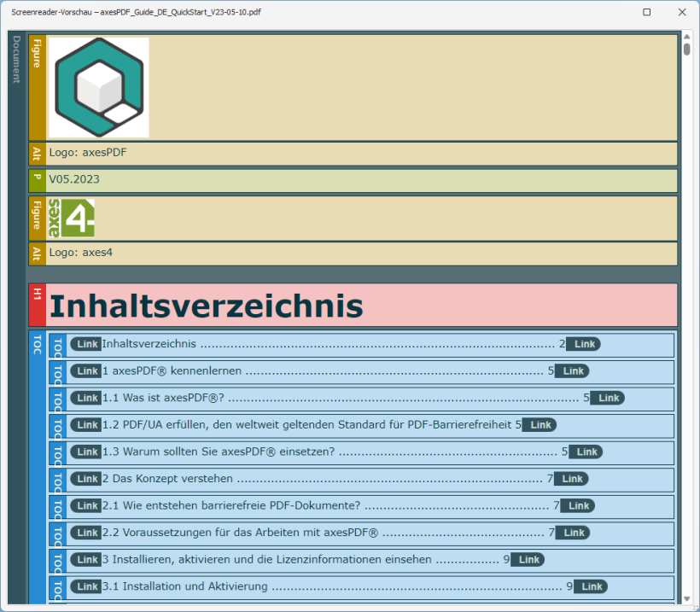Click TOCI tag of '2.1 Wie entstehen' row
Image resolution: width=700 pixels, height=612 pixels.
(x=58, y=507)
